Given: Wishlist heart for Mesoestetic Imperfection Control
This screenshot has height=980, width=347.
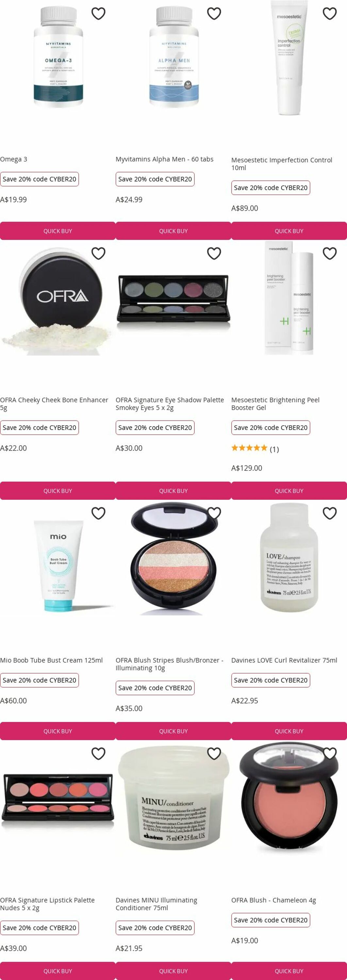Looking at the screenshot, I should tap(329, 14).
